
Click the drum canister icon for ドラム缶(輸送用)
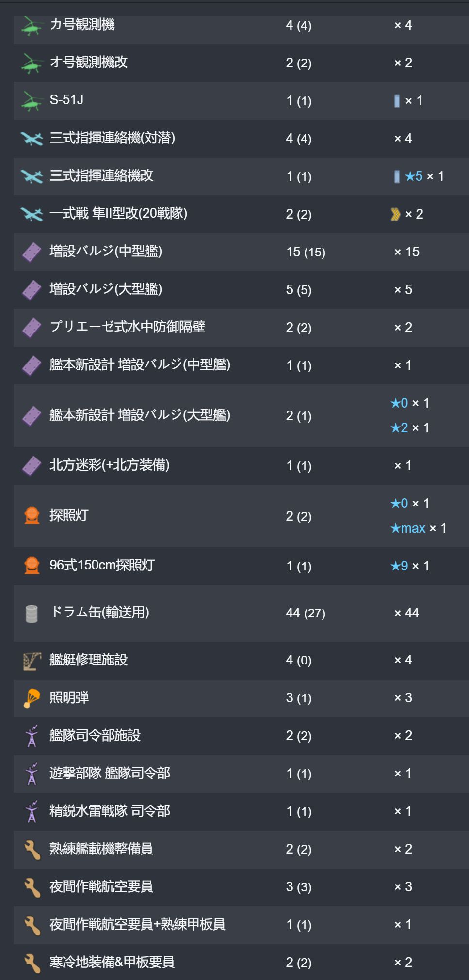coord(32,614)
